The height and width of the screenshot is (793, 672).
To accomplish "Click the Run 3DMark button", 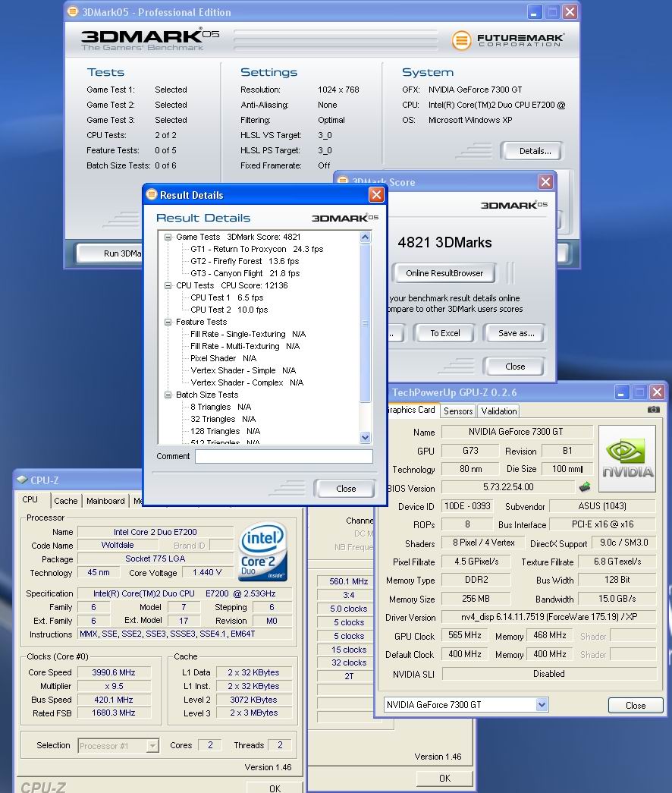I will pyautogui.click(x=110, y=253).
